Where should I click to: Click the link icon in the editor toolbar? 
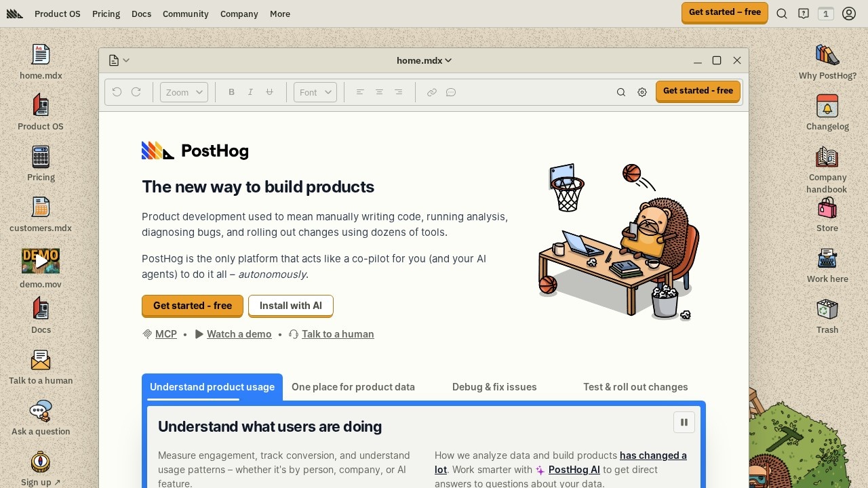[x=431, y=92]
